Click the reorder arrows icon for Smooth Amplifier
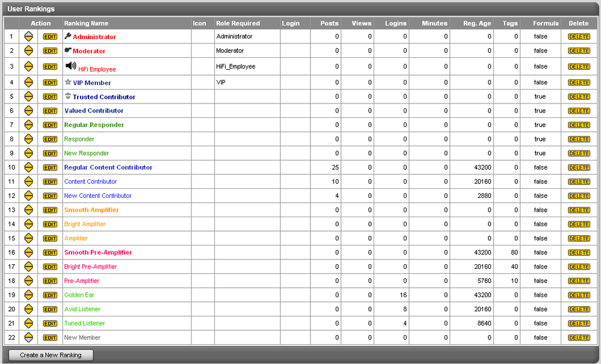Image resolution: width=601 pixels, height=364 pixels. coord(28,210)
